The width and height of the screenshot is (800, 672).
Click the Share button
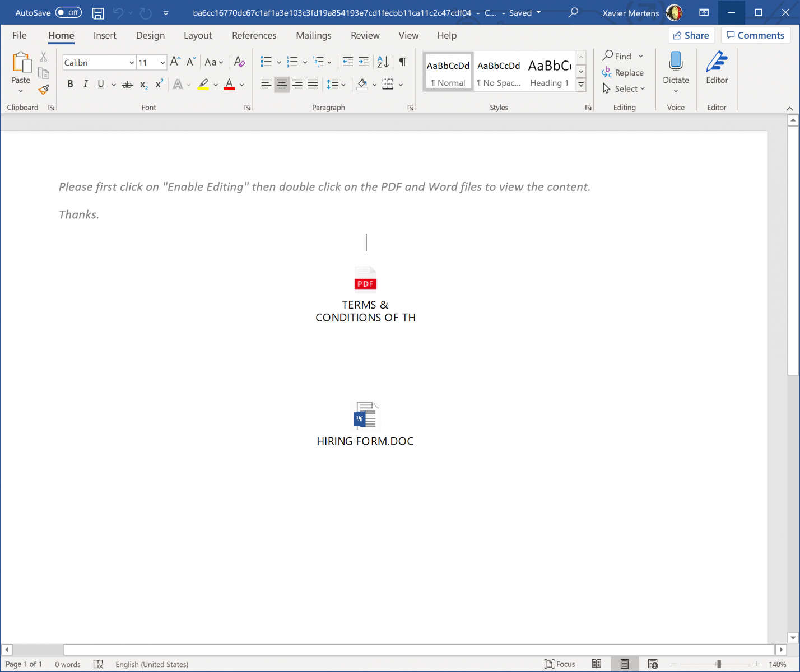pyautogui.click(x=691, y=35)
